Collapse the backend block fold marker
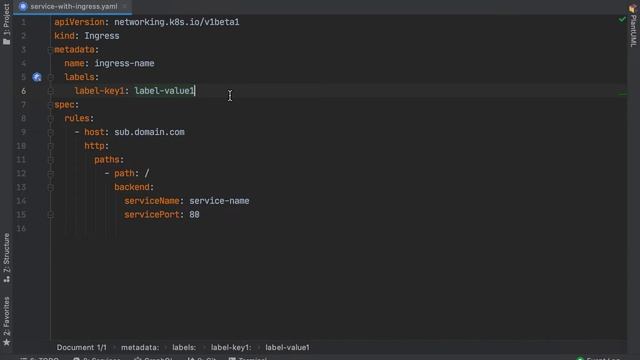Image resolution: width=640 pixels, height=360 pixels. click(x=51, y=187)
